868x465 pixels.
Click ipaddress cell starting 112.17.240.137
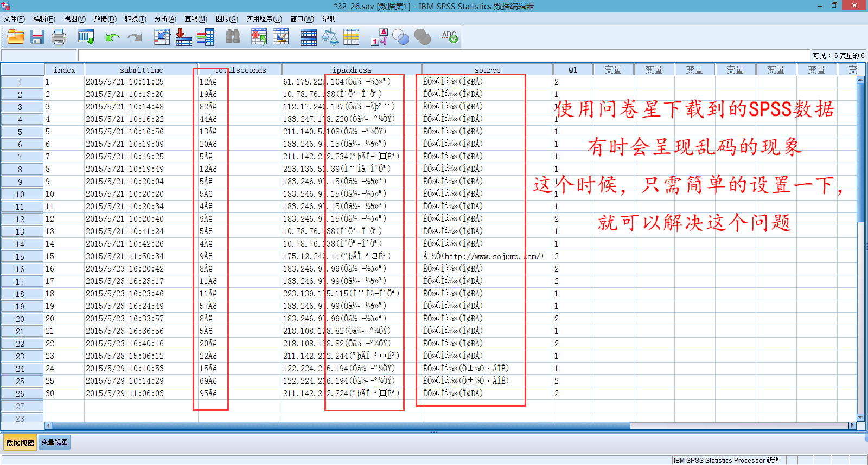(x=352, y=107)
